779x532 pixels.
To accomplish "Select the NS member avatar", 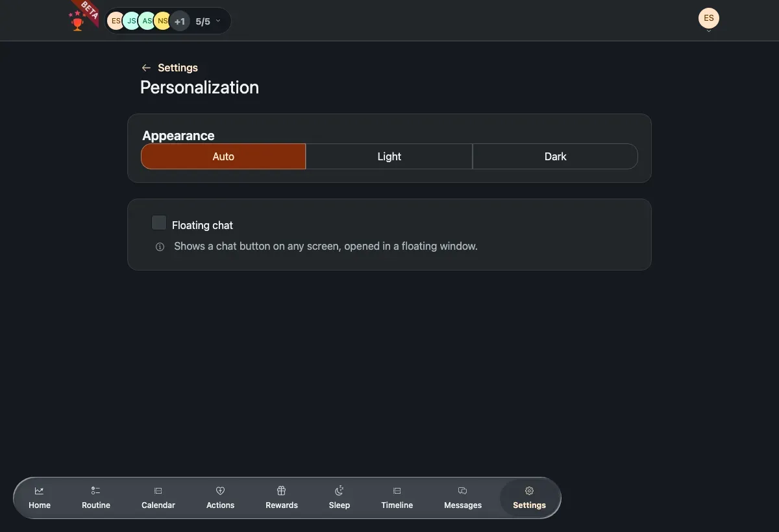I will point(162,21).
